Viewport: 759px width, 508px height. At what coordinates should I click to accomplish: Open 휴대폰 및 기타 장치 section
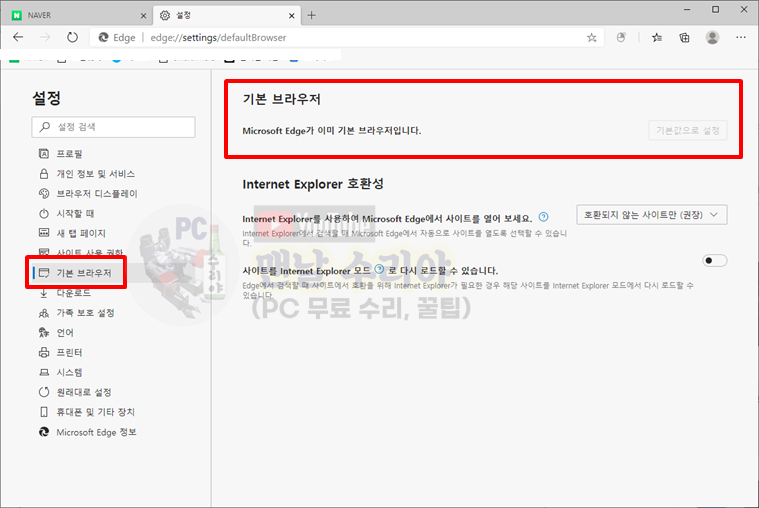(95, 412)
